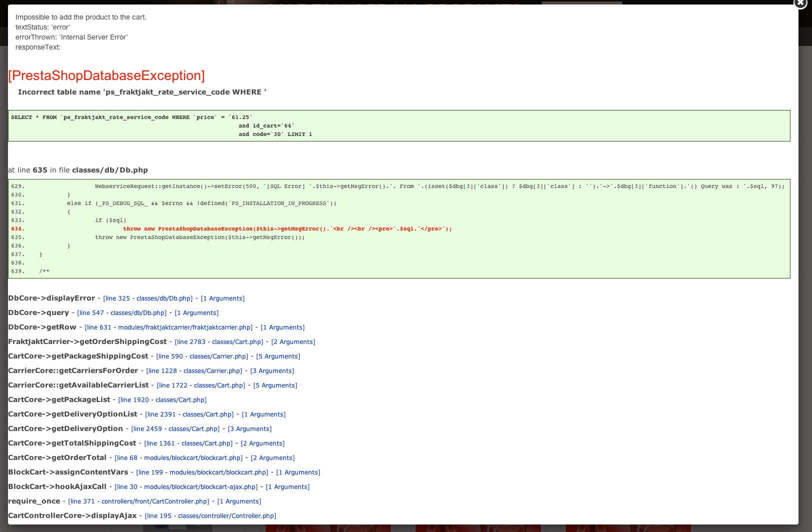Click the SELECT * FROM query line
Viewport: 812px width, 532px height.
coord(132,117)
